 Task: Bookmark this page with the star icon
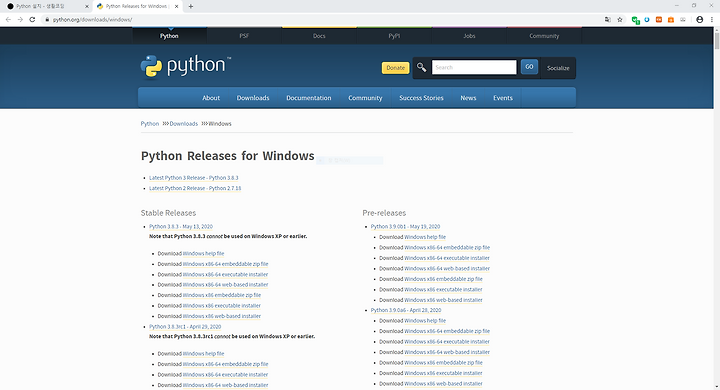[x=620, y=19]
